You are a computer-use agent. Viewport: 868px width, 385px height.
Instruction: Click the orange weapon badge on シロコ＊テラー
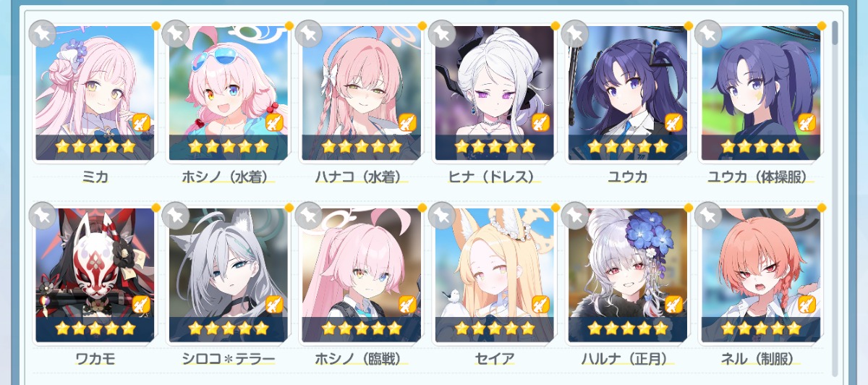click(x=274, y=305)
